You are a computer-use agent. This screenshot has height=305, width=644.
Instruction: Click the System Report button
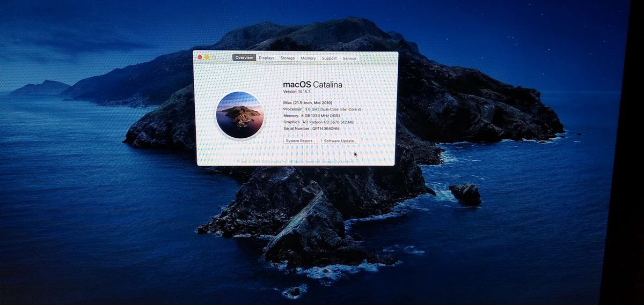(x=299, y=140)
